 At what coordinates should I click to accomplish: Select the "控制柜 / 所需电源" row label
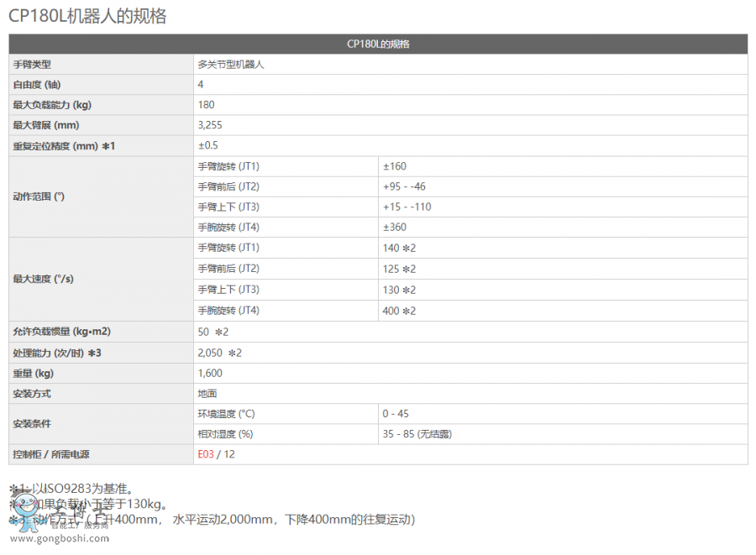click(x=51, y=454)
